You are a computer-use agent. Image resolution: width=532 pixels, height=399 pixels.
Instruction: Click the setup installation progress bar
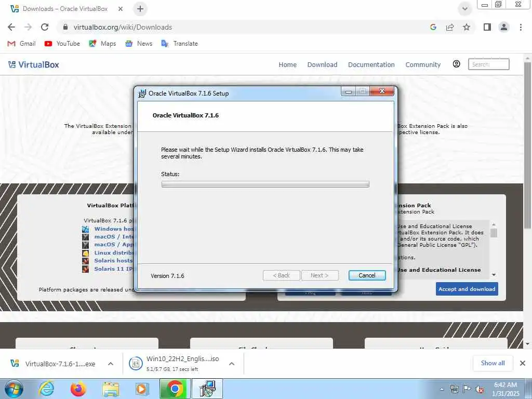pos(265,184)
